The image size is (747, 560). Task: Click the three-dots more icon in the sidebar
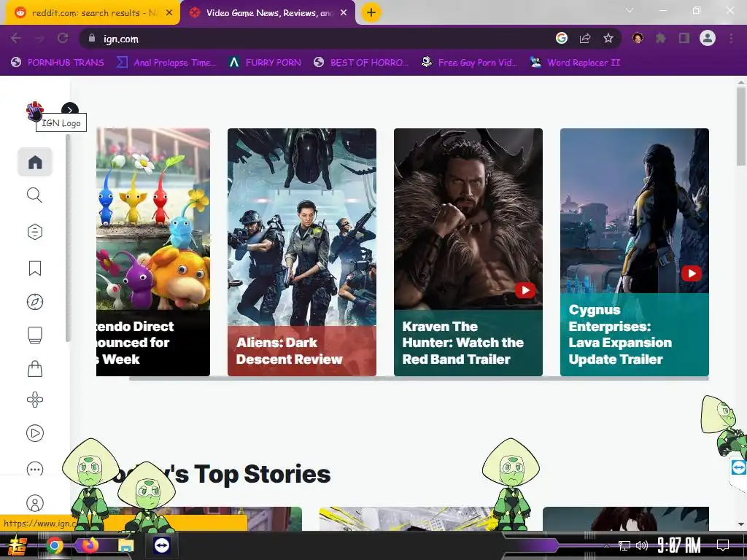tap(35, 469)
